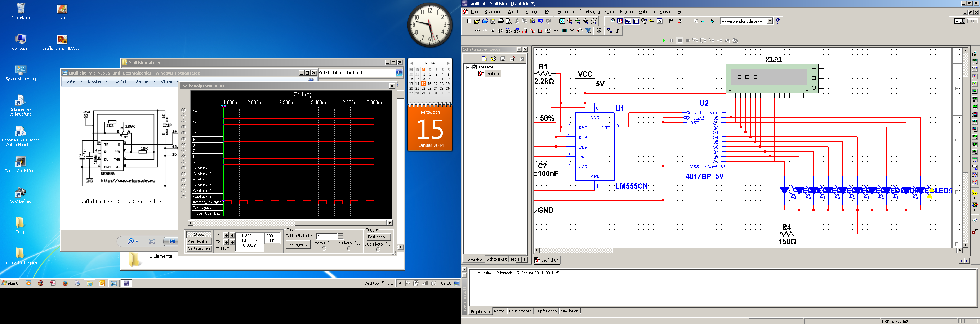Open the Simulieren menu
This screenshot has width=980, height=324.
point(566,12)
